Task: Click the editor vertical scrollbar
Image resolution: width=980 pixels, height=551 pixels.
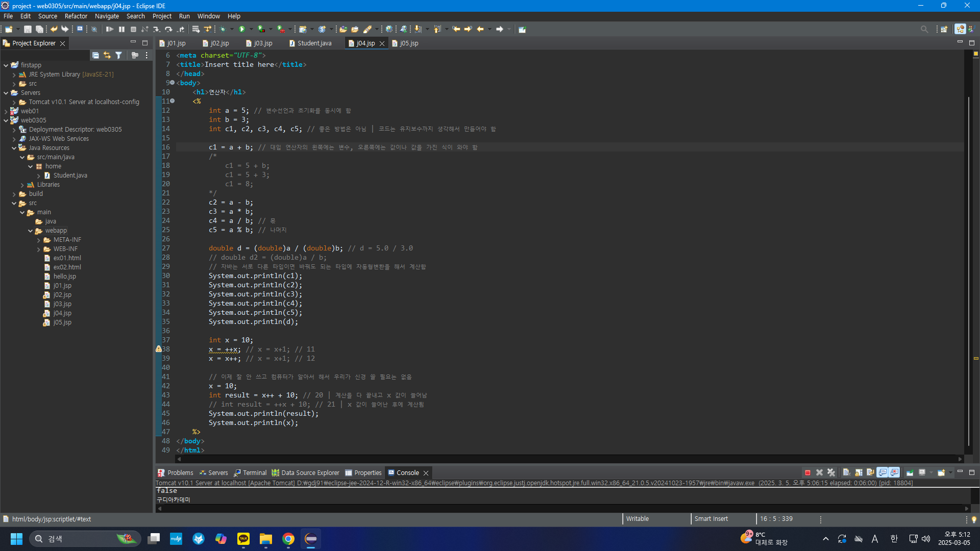Action: (x=968, y=255)
